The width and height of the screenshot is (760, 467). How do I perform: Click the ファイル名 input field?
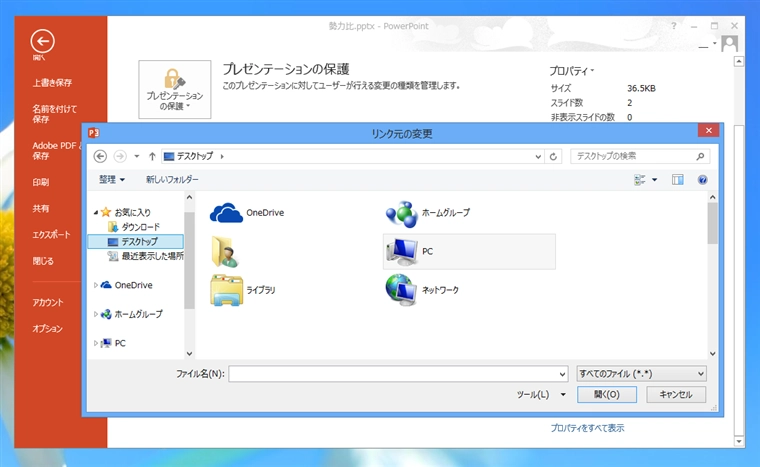pos(398,374)
